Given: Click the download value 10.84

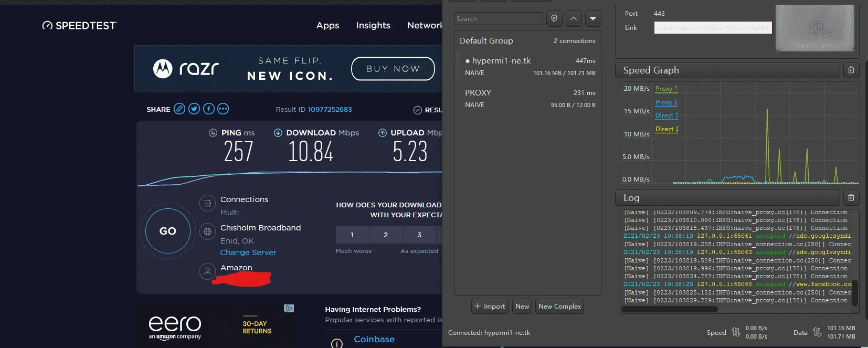Looking at the screenshot, I should click(310, 152).
